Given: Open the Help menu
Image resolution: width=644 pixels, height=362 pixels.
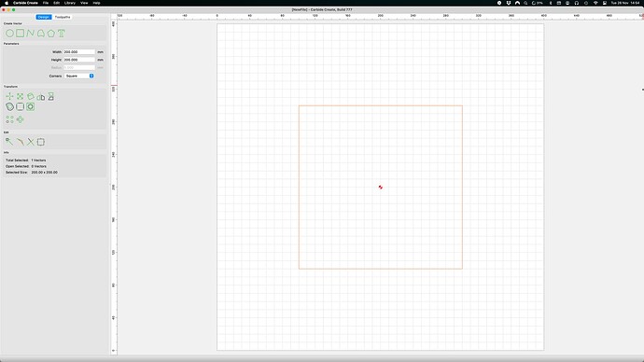Looking at the screenshot, I should click(96, 3).
